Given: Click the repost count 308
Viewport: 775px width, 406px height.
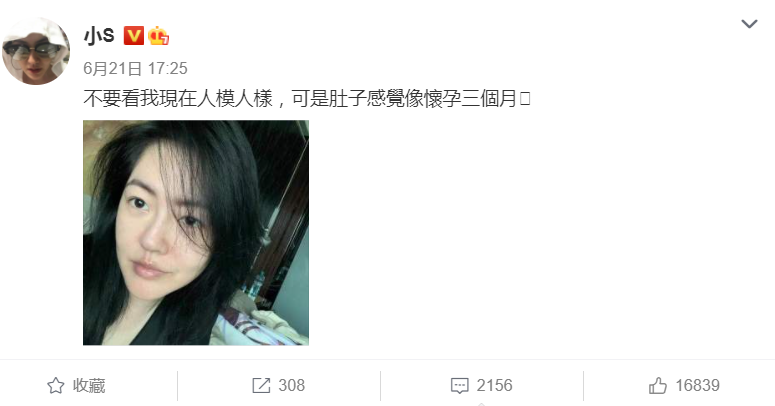Looking at the screenshot, I should tap(292, 386).
